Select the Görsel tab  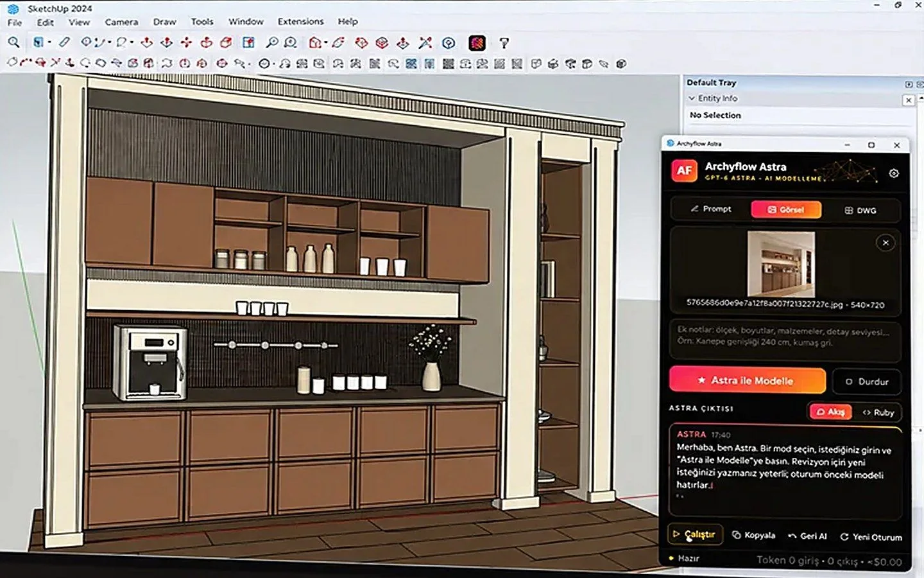coord(786,209)
